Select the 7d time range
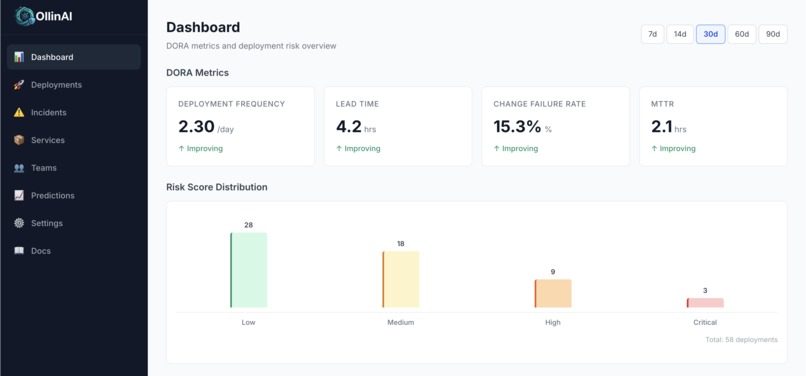The height and width of the screenshot is (376, 806). coord(653,34)
